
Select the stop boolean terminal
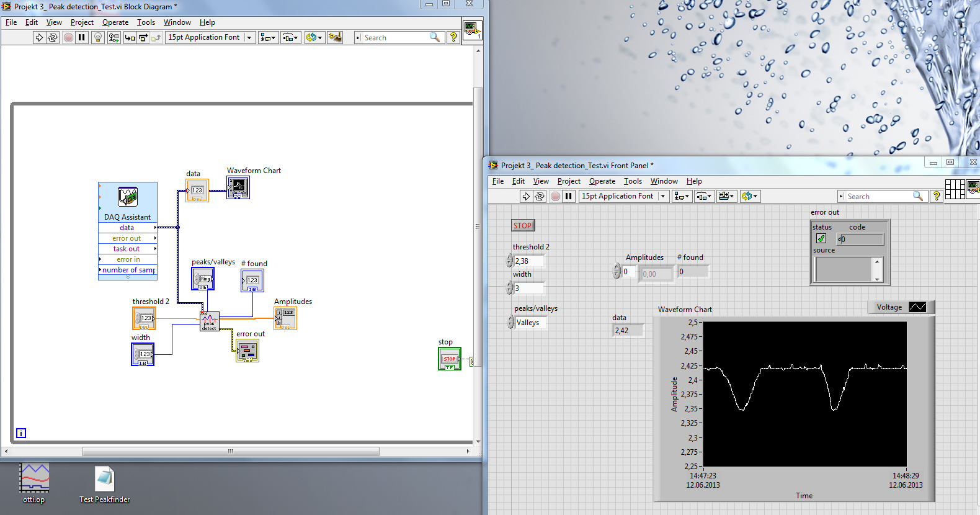click(x=450, y=359)
